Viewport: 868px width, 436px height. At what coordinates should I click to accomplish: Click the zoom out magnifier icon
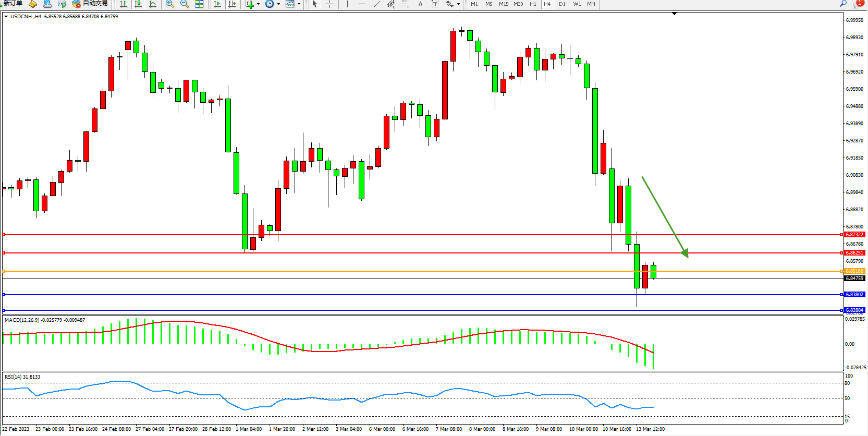pos(185,4)
